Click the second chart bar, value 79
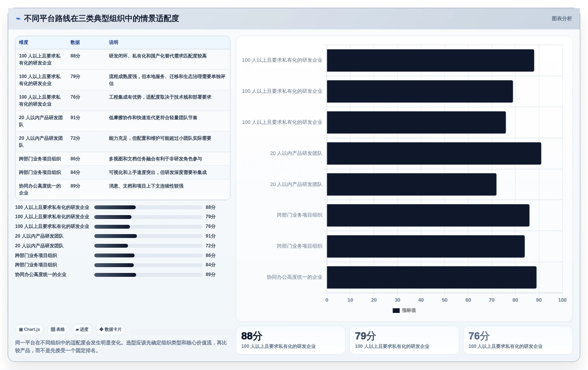Image resolution: width=588 pixels, height=370 pixels. (x=420, y=91)
